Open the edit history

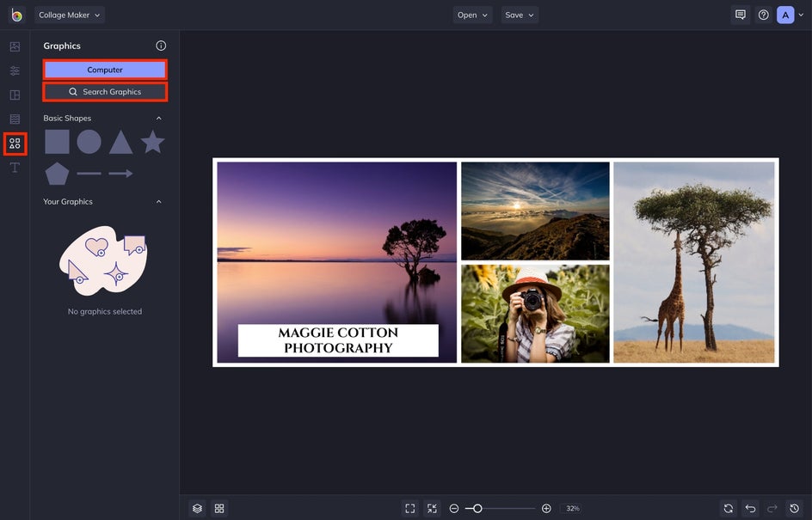[x=794, y=508]
